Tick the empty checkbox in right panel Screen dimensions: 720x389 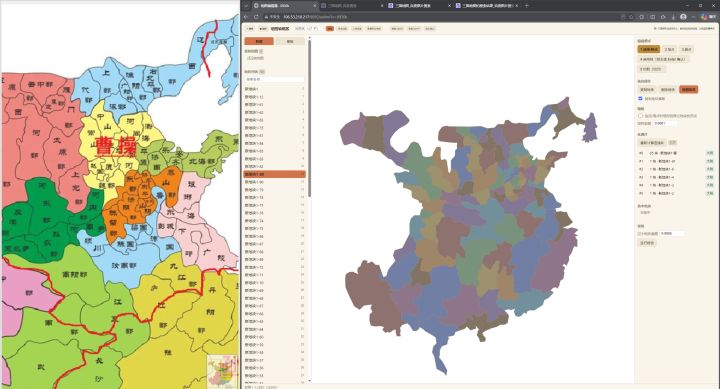640,116
